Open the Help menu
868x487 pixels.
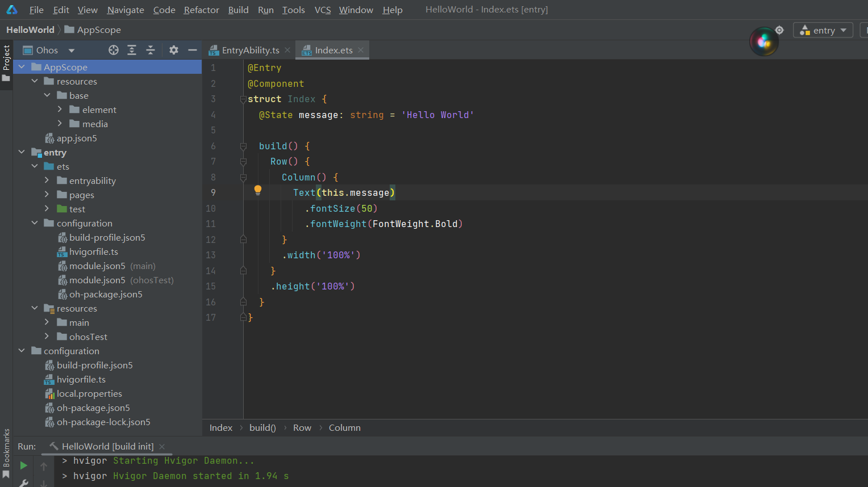click(x=393, y=10)
